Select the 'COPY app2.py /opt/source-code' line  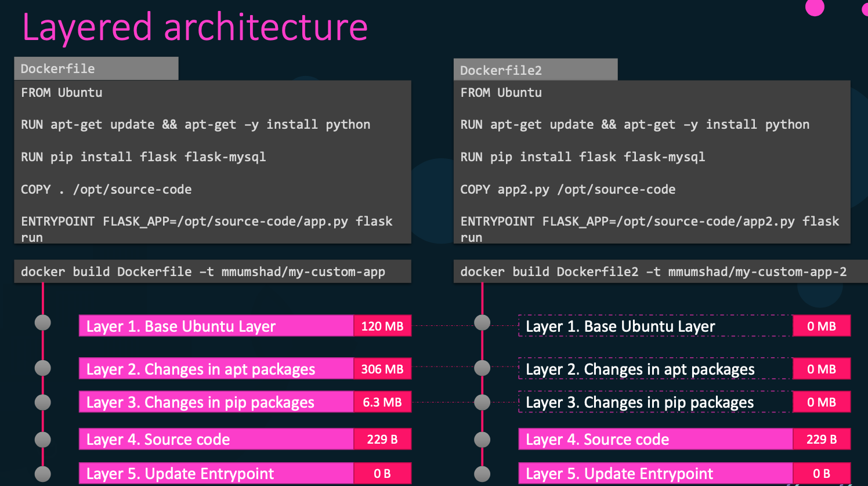pos(568,190)
